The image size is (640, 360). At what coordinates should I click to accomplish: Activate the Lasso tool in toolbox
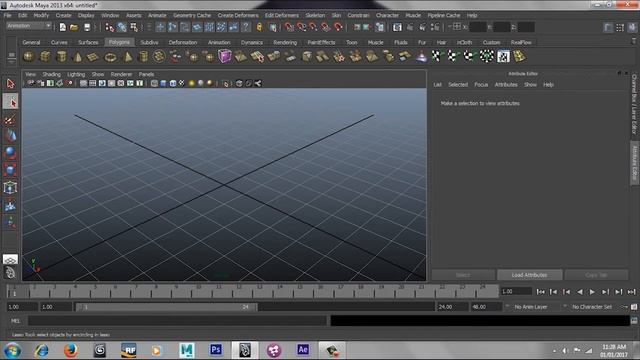point(11,102)
